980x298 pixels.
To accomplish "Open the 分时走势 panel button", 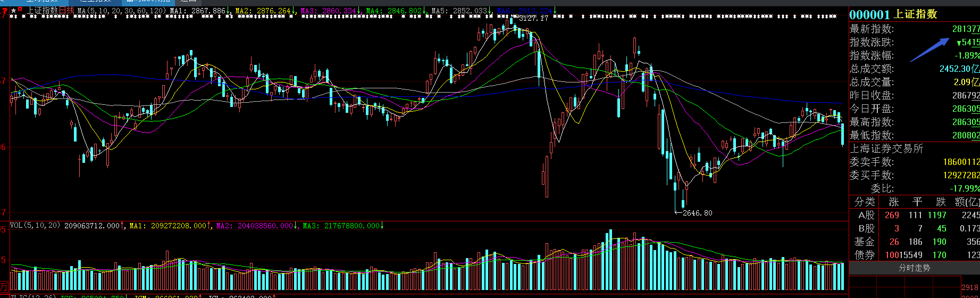I will pyautogui.click(x=914, y=268).
